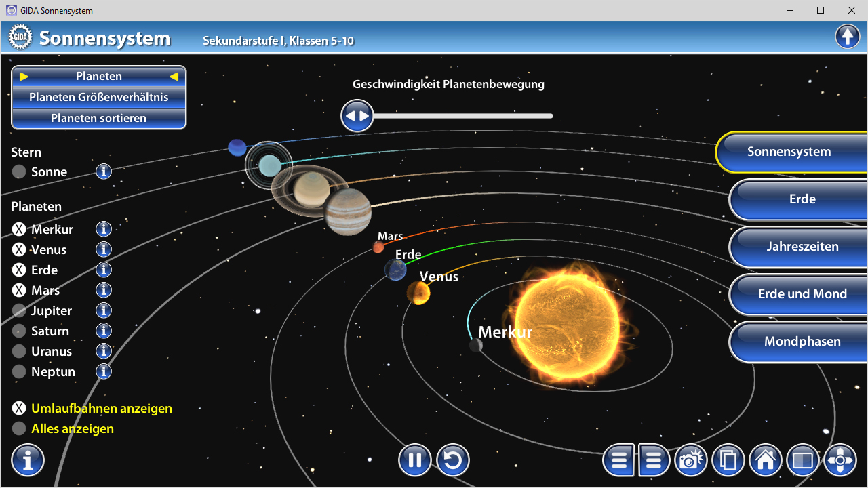
Task: Click the planet speed slider handle
Action: pyautogui.click(x=357, y=116)
